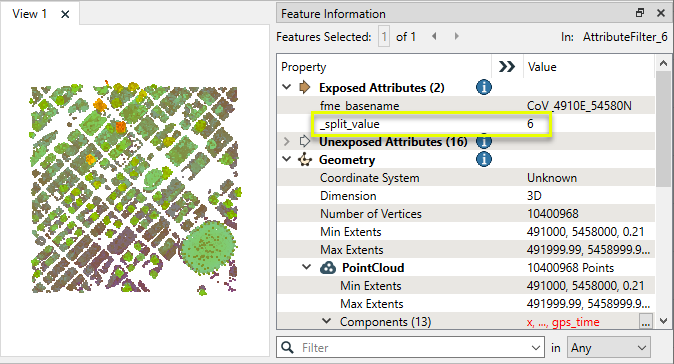Select the fme_basename attribute row

click(x=466, y=106)
